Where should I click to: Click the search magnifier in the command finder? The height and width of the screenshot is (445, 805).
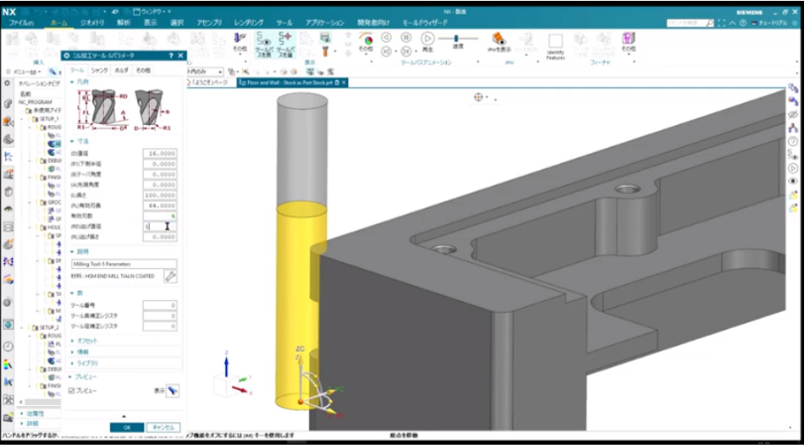[709, 24]
